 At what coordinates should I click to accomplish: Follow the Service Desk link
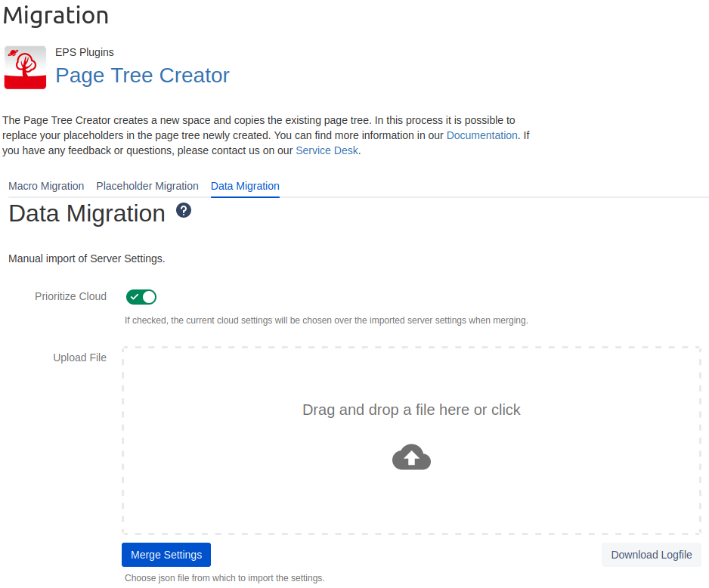327,150
